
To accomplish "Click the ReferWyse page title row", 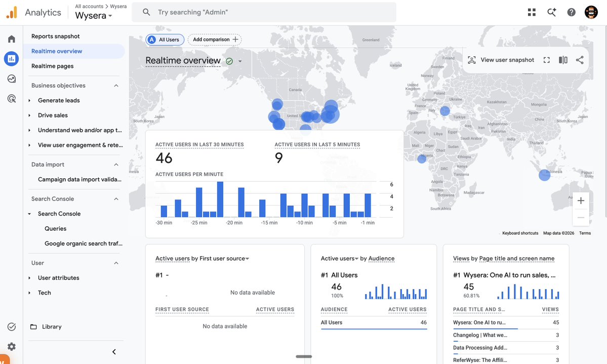I will coord(506,360).
